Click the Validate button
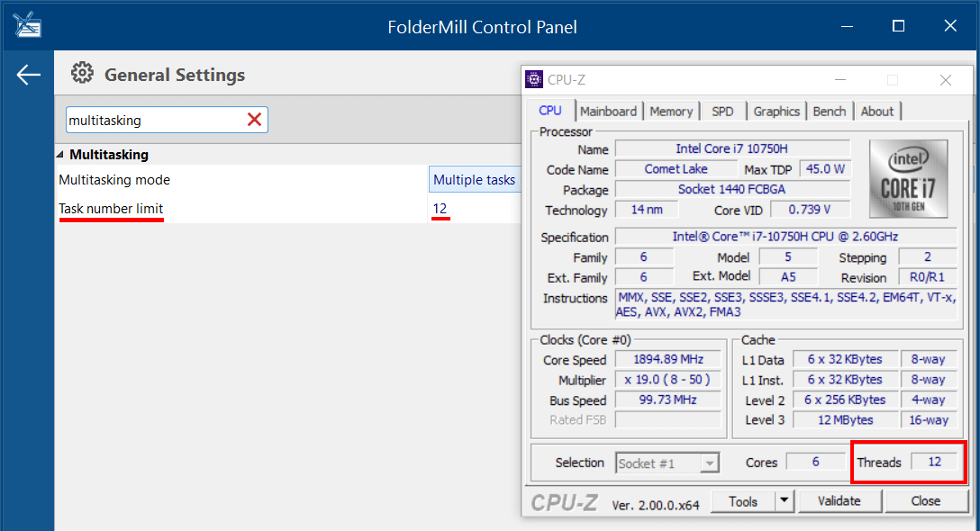Screen dimensions: 980x531 (839, 501)
